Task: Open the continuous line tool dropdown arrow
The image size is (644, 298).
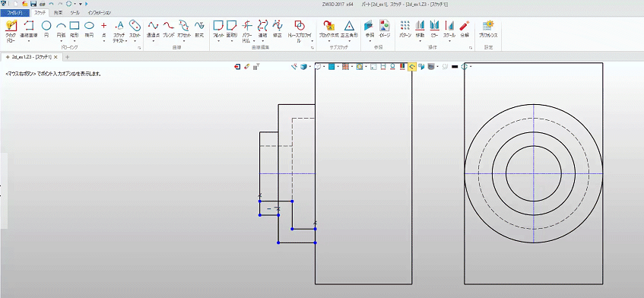Action: click(29, 41)
